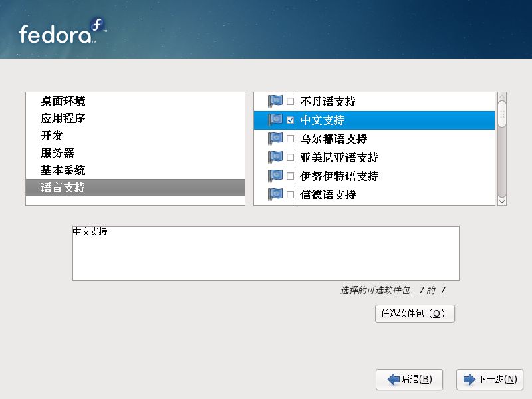
Task: Click the flag icon beside 中文支持
Action: tap(275, 120)
